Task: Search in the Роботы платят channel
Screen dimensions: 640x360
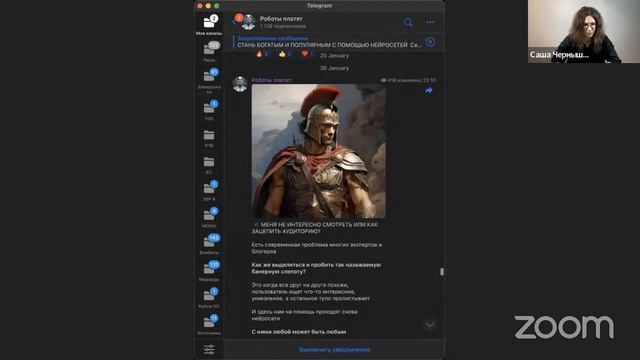Action: point(408,22)
